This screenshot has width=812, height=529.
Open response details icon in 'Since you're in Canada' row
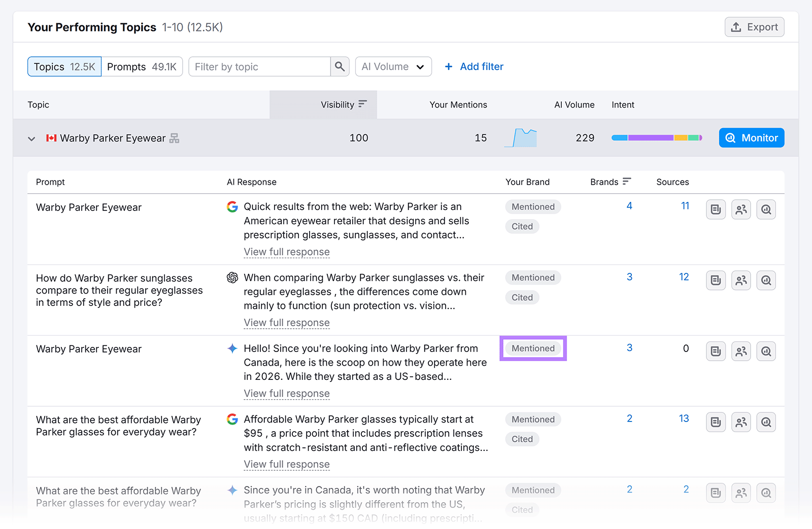[x=716, y=492]
